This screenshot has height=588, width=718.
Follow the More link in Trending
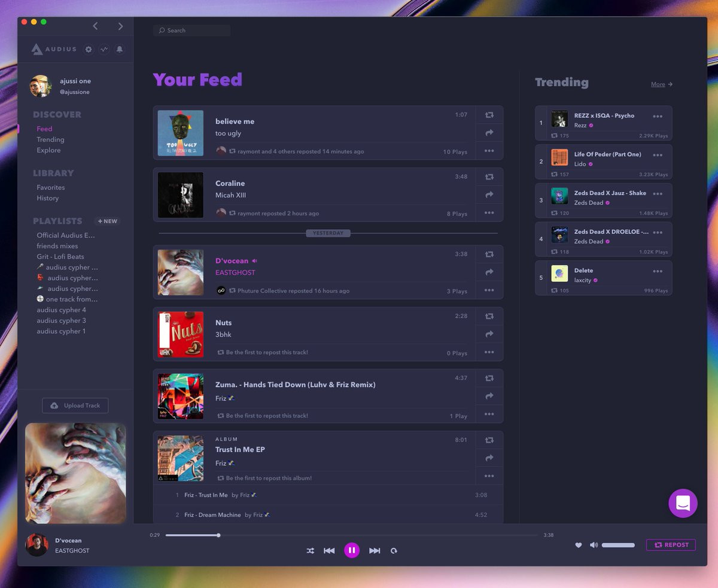tap(662, 84)
